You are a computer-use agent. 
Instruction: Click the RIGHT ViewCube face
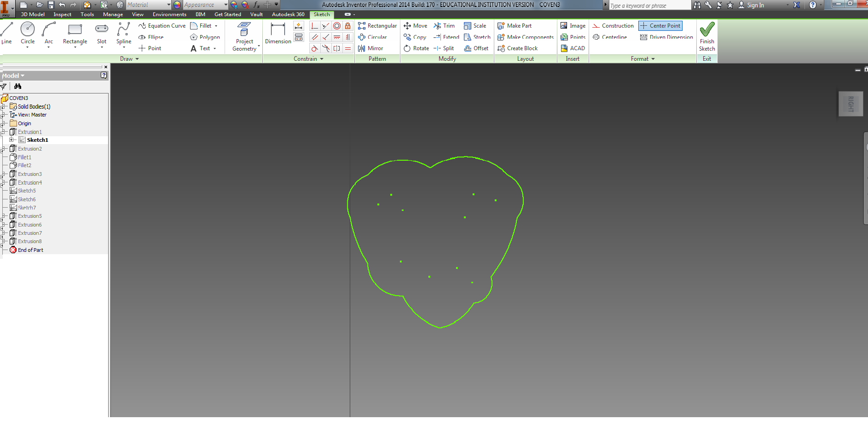click(851, 104)
